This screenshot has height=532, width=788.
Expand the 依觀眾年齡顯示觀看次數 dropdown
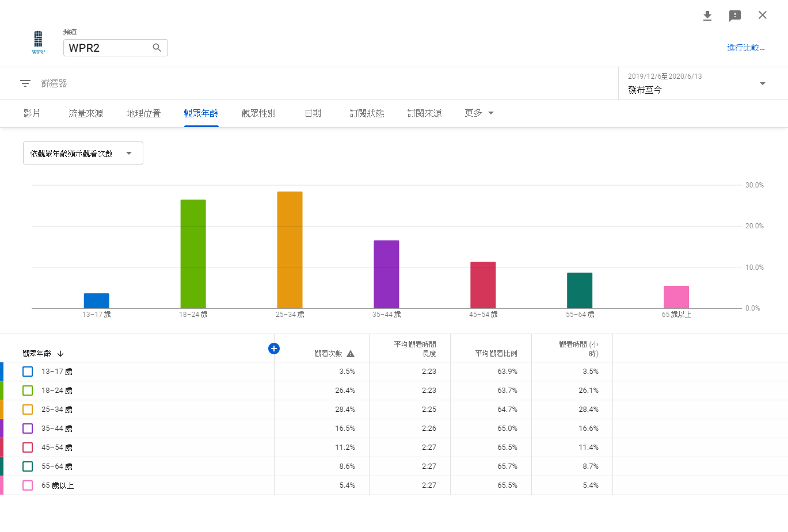tap(83, 153)
